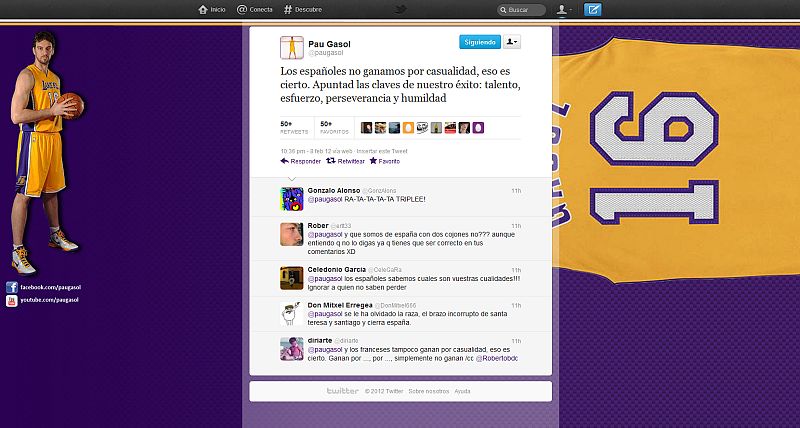Click the @Robertobdc mention link
The height and width of the screenshot is (428, 800).
(x=496, y=357)
